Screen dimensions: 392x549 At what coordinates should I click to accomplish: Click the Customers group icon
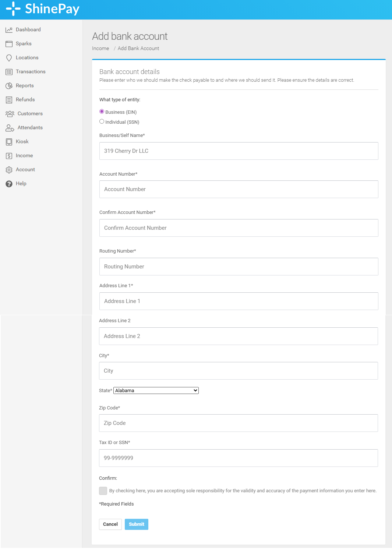[x=10, y=114]
